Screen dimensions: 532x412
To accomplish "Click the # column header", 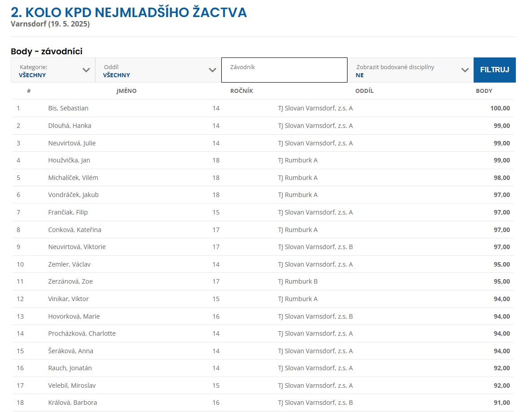I will coord(29,91).
